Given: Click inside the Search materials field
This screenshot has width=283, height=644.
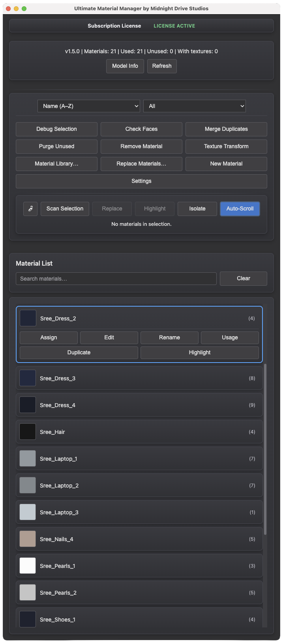Looking at the screenshot, I should pyautogui.click(x=116, y=278).
